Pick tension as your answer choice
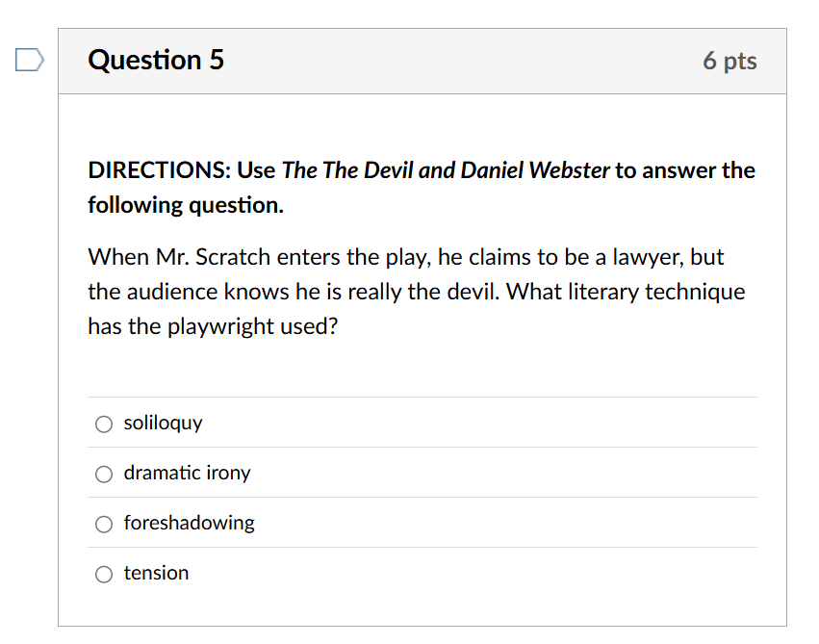The image size is (819, 644). [103, 574]
